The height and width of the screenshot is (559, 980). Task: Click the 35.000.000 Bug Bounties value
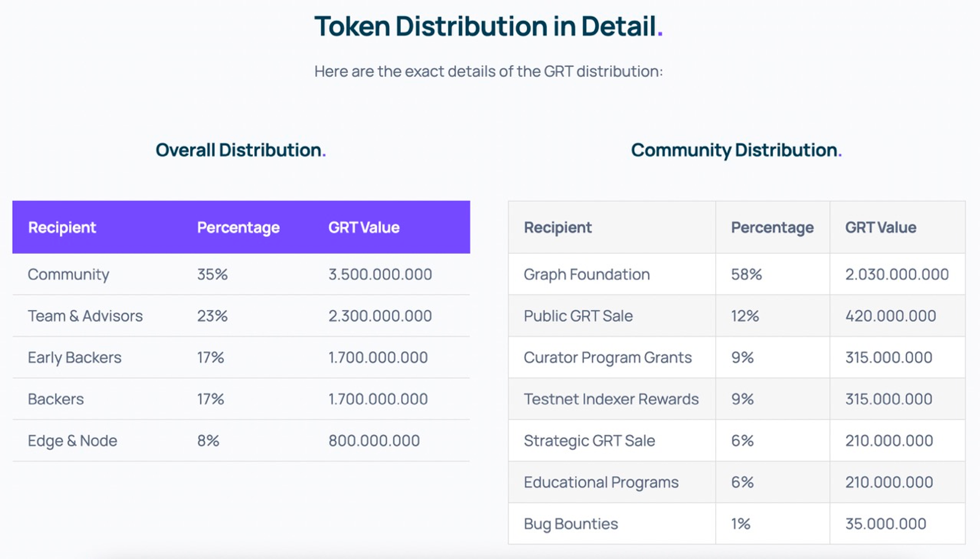[x=885, y=524]
